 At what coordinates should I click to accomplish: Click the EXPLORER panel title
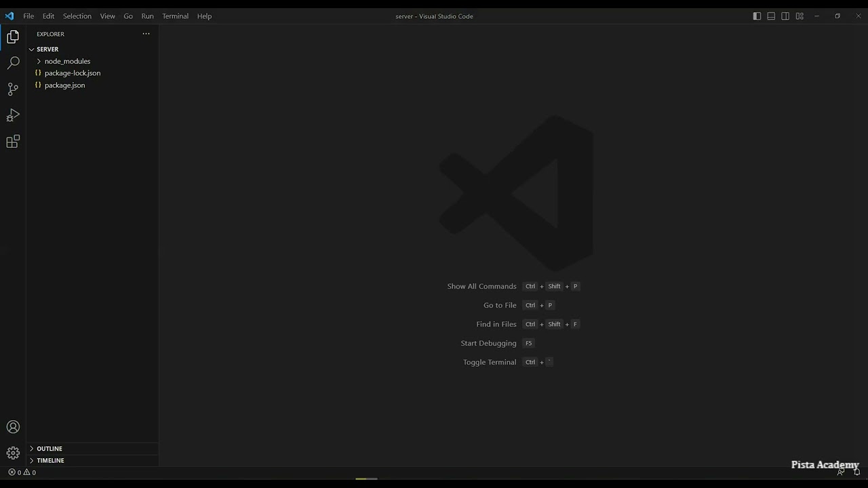point(51,34)
